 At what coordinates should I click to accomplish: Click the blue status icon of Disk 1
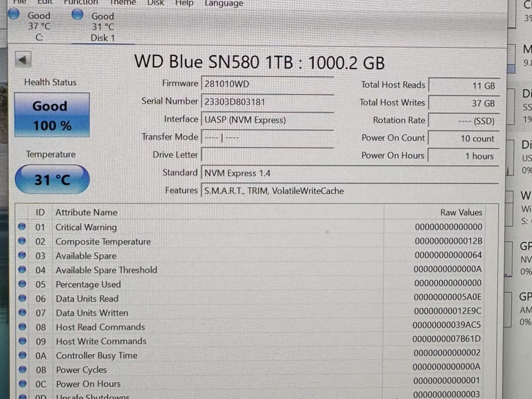(x=77, y=14)
